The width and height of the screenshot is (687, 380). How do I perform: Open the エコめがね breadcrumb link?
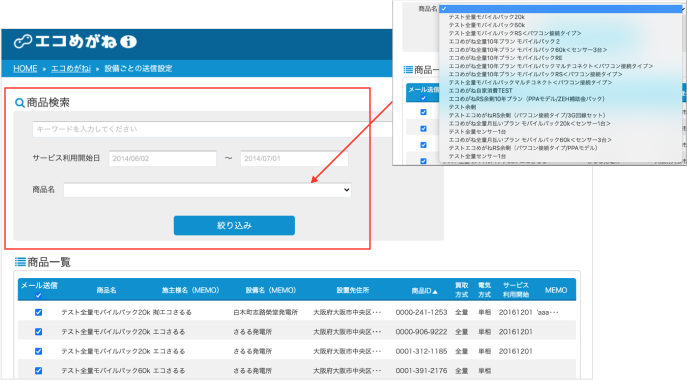coord(71,68)
